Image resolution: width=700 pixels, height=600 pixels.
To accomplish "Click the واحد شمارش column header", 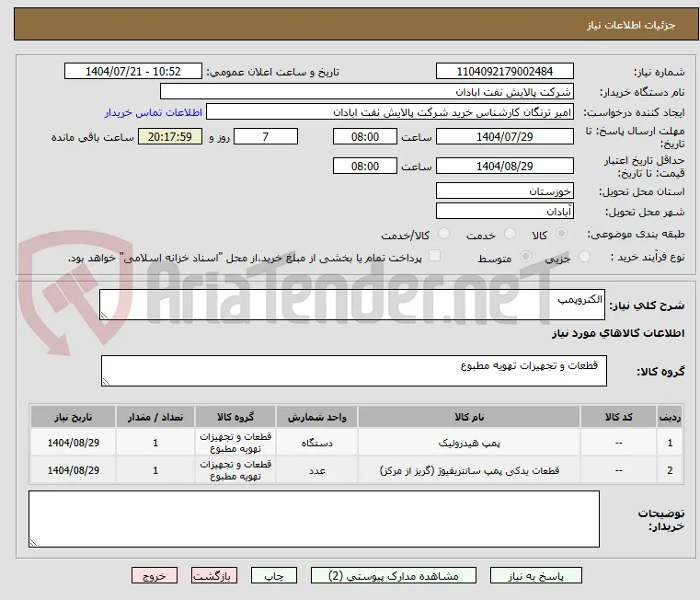I will [316, 417].
